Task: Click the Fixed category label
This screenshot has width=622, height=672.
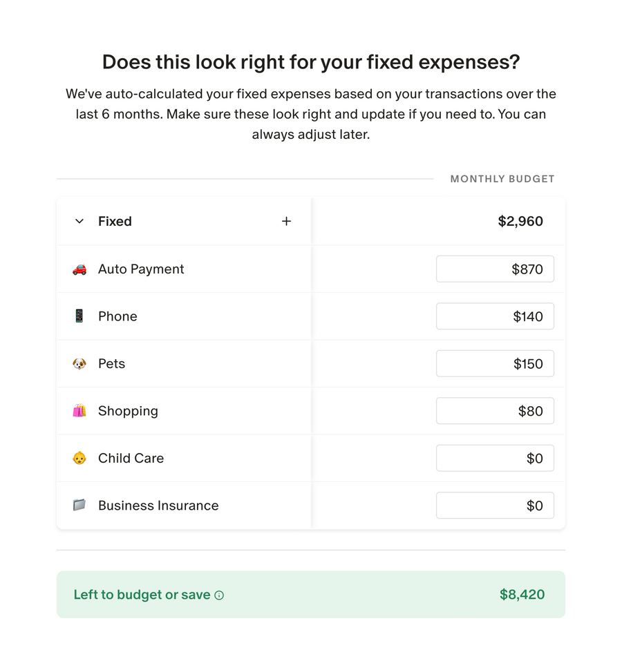Action: tap(115, 221)
